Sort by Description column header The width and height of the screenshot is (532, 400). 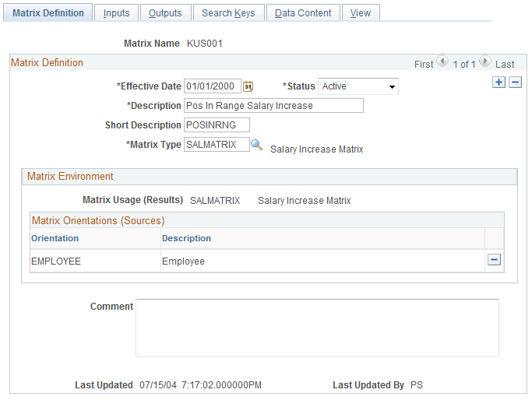tap(186, 238)
